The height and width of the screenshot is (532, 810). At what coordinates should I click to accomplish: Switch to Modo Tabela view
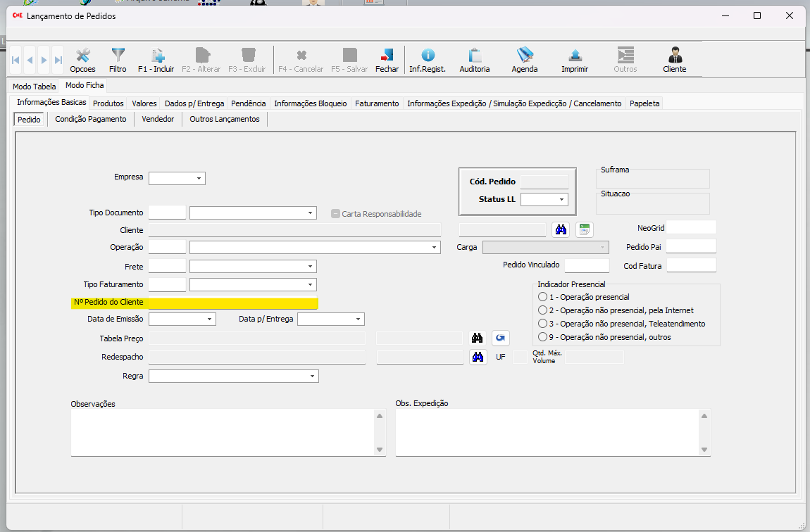34,87
